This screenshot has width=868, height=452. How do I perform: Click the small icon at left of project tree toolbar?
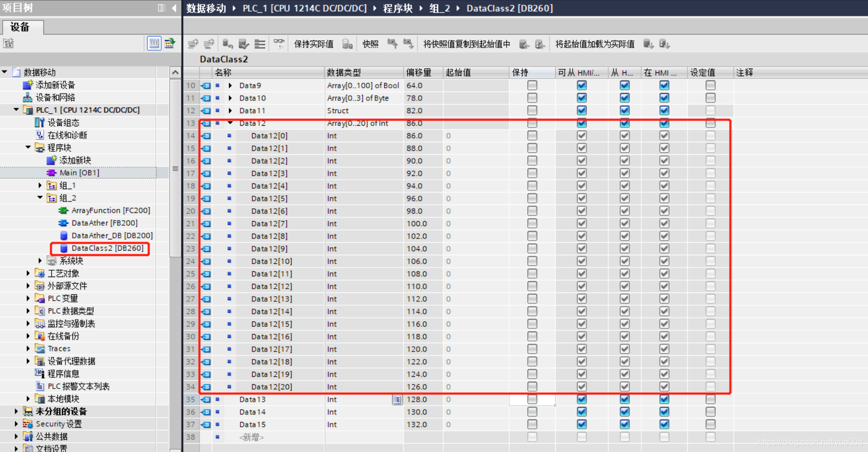point(8,43)
